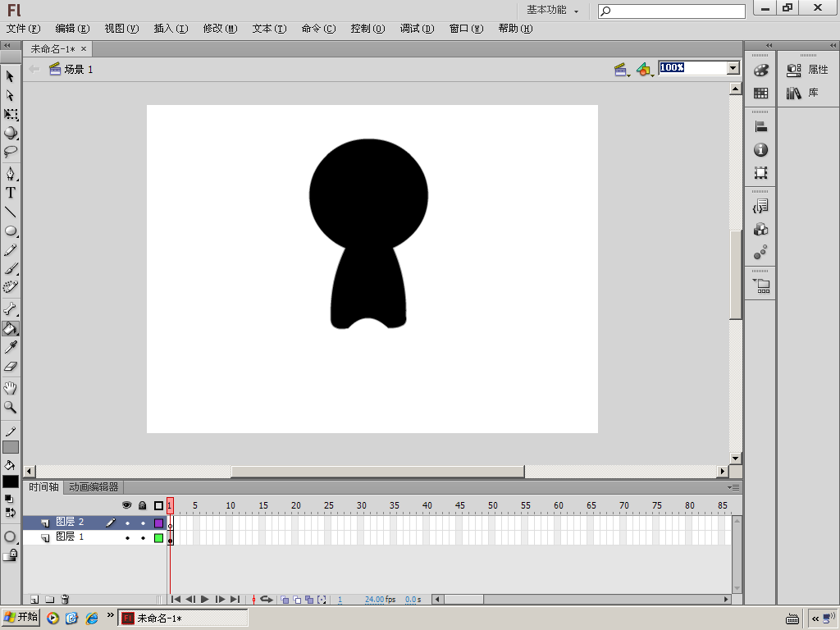Lock all layers via padlock header
840x630 pixels.
[x=142, y=505]
